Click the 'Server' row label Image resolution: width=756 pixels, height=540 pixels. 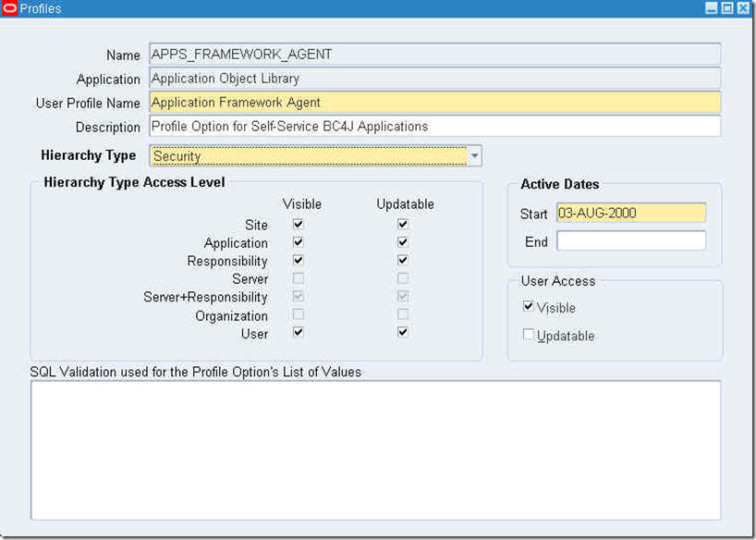tap(250, 279)
